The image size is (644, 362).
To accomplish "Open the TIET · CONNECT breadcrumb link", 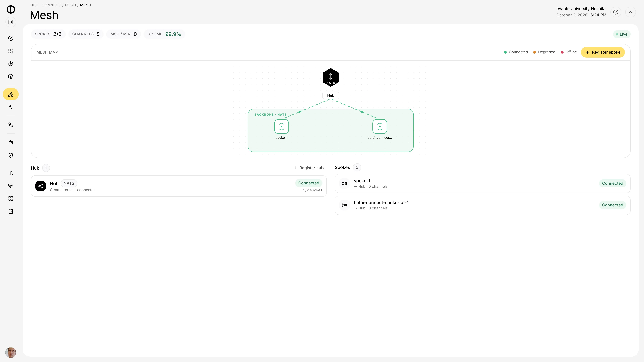I will (x=45, y=5).
